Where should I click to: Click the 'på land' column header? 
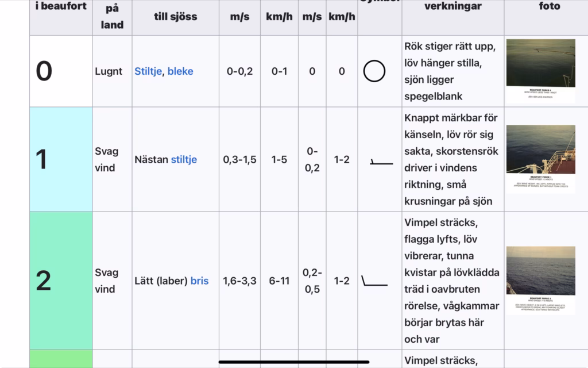click(112, 17)
